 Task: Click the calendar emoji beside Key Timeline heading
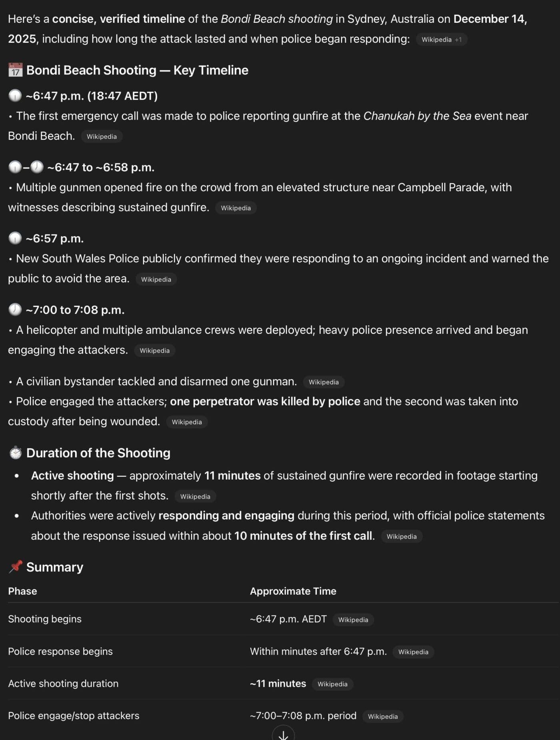click(x=15, y=70)
